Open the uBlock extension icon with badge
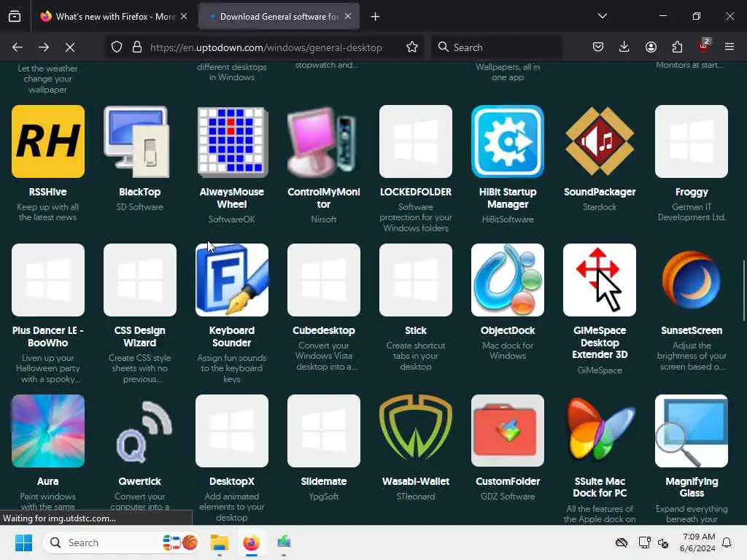The height and width of the screenshot is (560, 747). (703, 46)
